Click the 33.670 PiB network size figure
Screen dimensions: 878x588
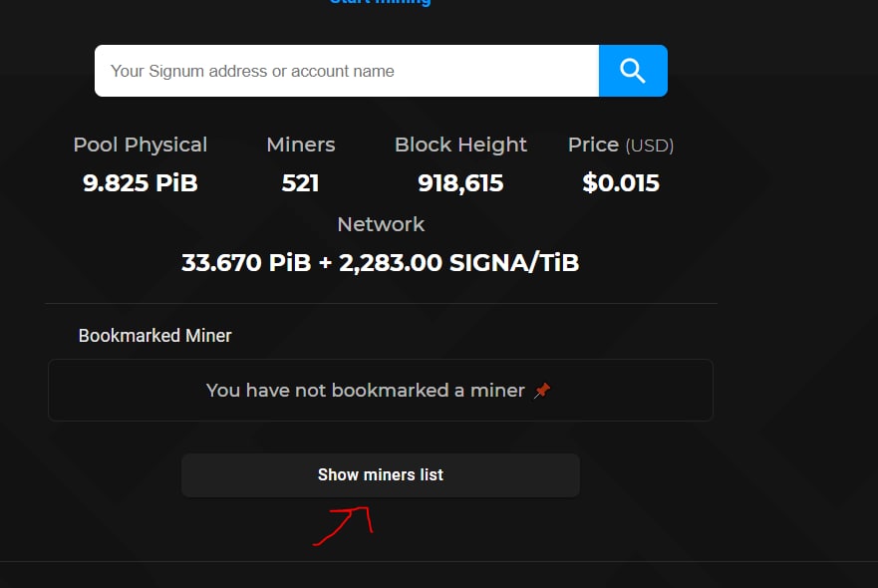click(x=246, y=263)
